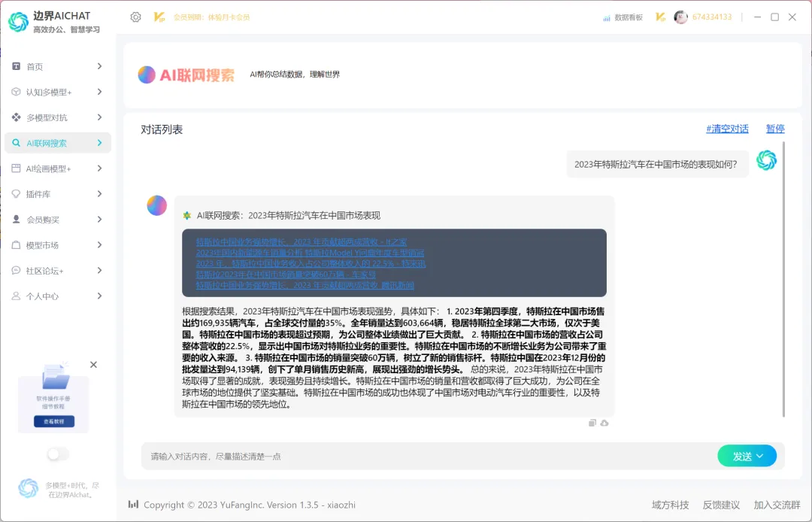Click the chat message input field

[376, 456]
